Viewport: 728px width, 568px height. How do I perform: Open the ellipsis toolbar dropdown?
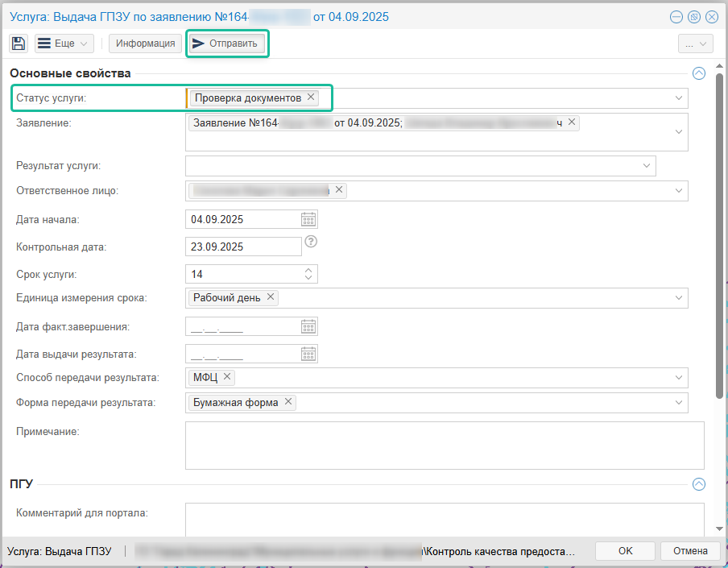pos(696,44)
